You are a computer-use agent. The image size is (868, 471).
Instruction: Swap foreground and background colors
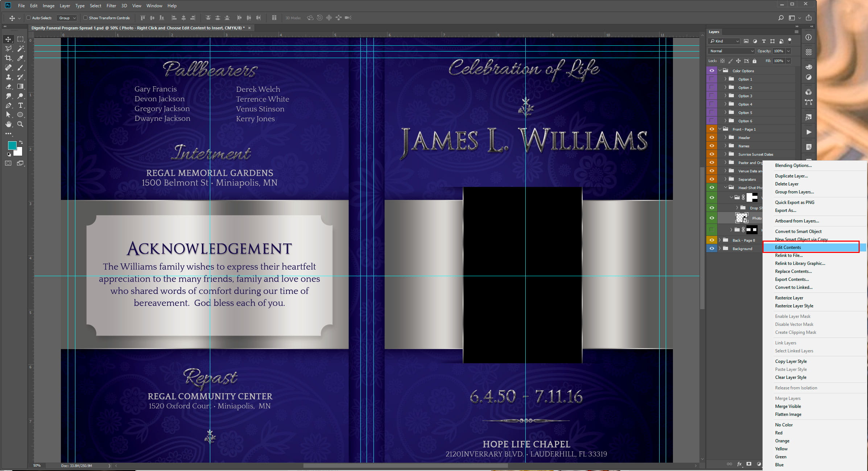pos(21,142)
